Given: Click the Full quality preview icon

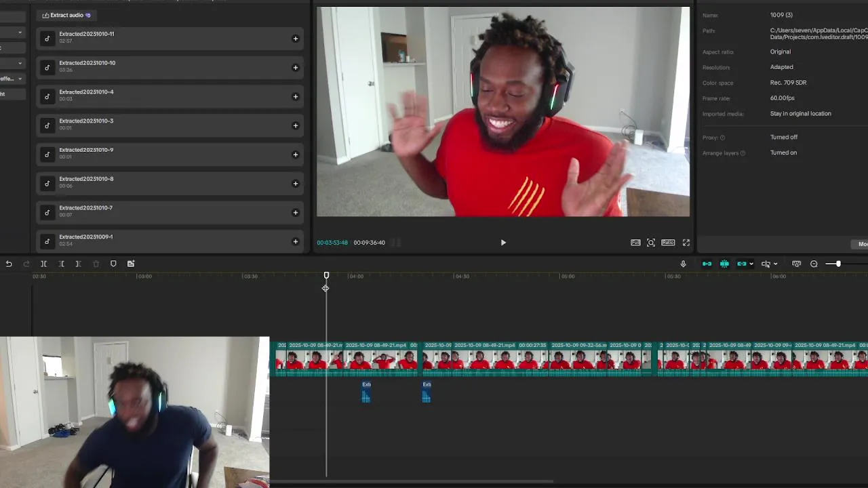Looking at the screenshot, I should pyautogui.click(x=635, y=243).
